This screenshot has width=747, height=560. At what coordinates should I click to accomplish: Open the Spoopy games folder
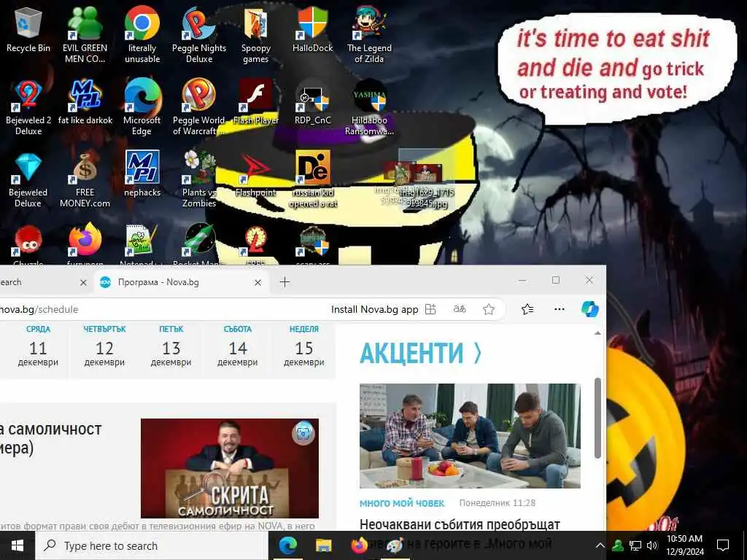click(256, 34)
